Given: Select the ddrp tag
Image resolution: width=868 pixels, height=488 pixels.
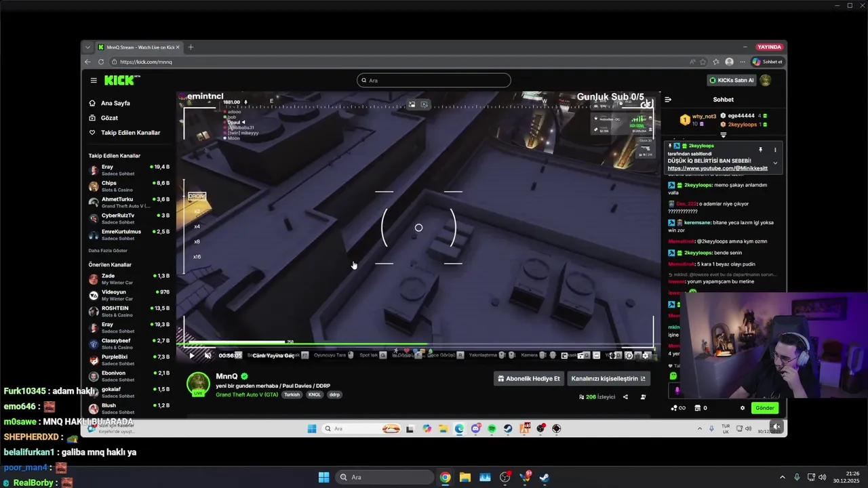Looking at the screenshot, I should pos(335,394).
